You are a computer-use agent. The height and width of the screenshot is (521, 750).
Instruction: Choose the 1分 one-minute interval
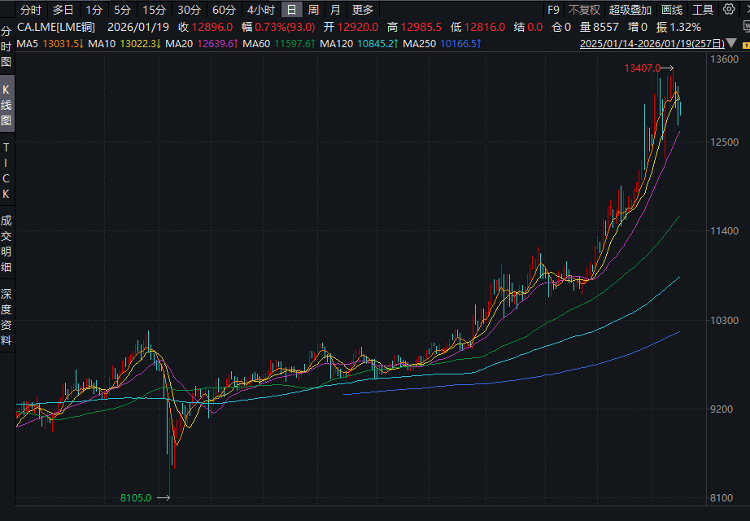94,10
